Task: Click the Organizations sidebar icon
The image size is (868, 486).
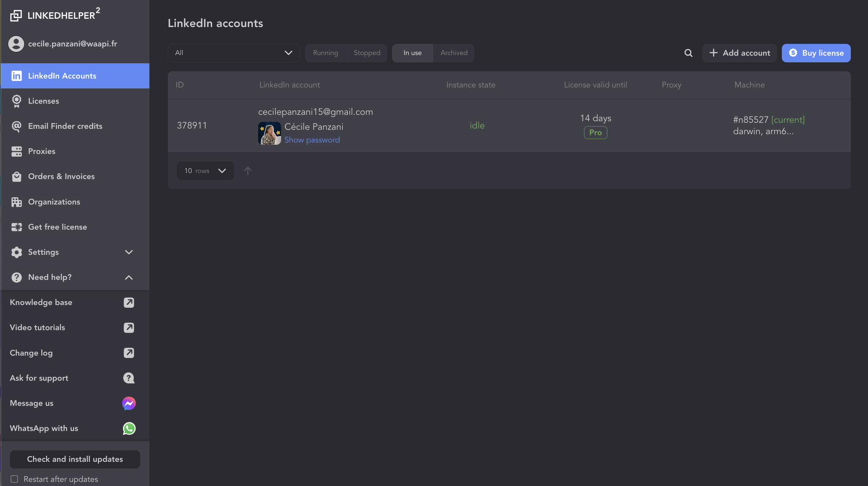Action: coord(16,202)
